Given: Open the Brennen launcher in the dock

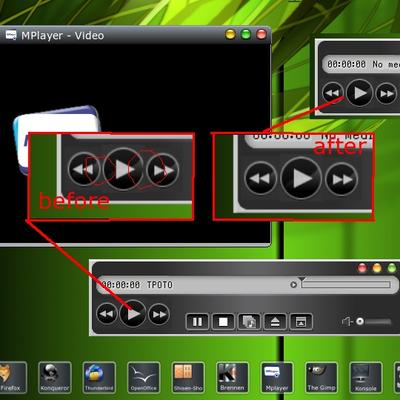Looking at the screenshot, I should click(232, 378).
